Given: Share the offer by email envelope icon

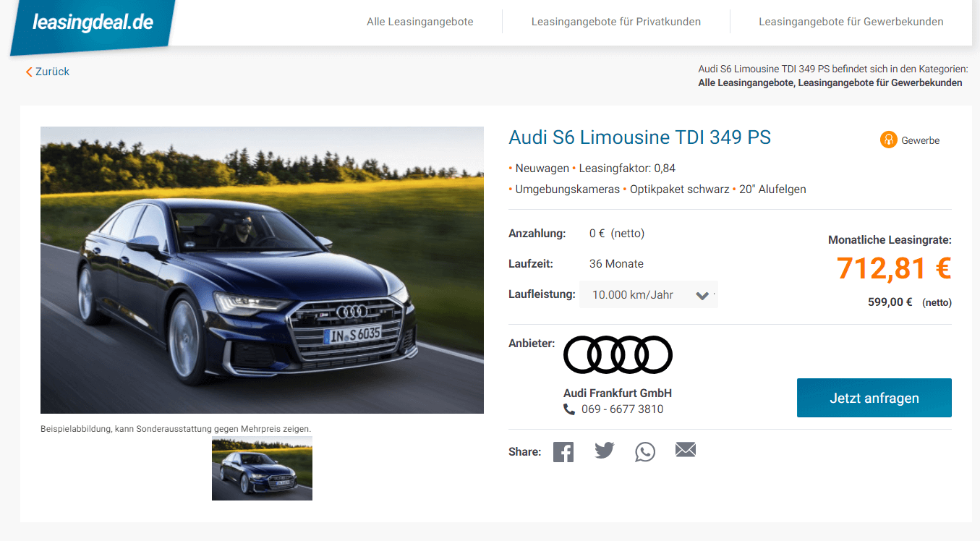Looking at the screenshot, I should pos(686,450).
